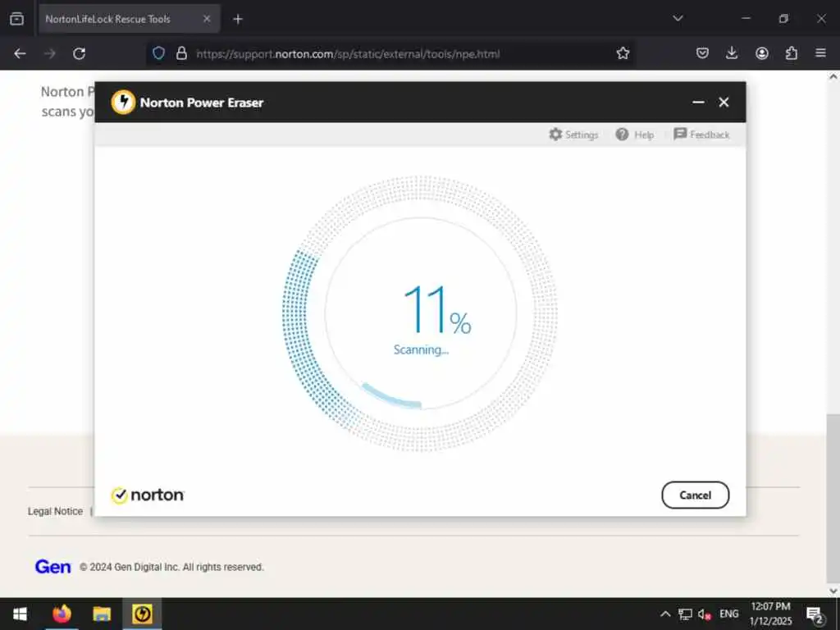Image resolution: width=840 pixels, height=630 pixels.
Task: Close the Norton Power Eraser window
Action: click(724, 103)
